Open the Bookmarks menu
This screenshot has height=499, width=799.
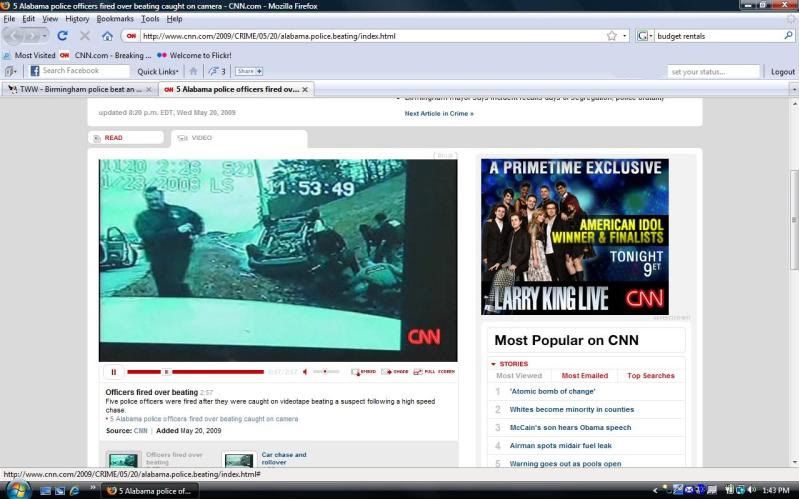pos(115,19)
